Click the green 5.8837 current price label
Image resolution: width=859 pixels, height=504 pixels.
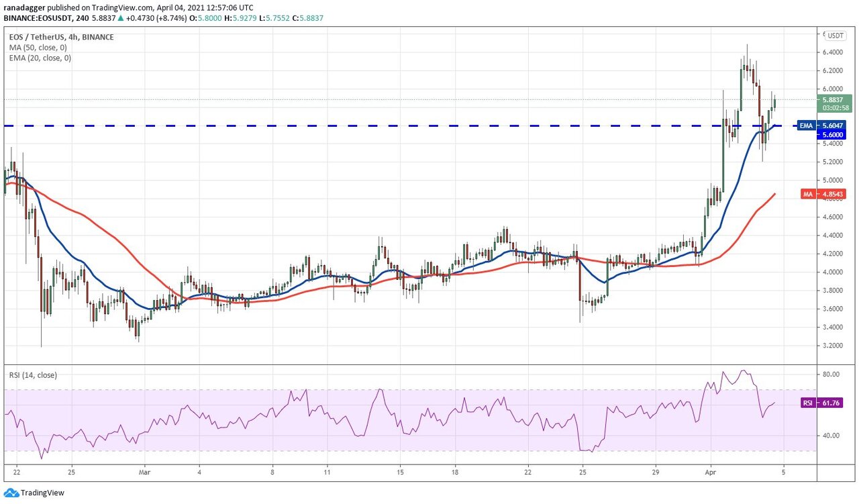click(x=835, y=99)
